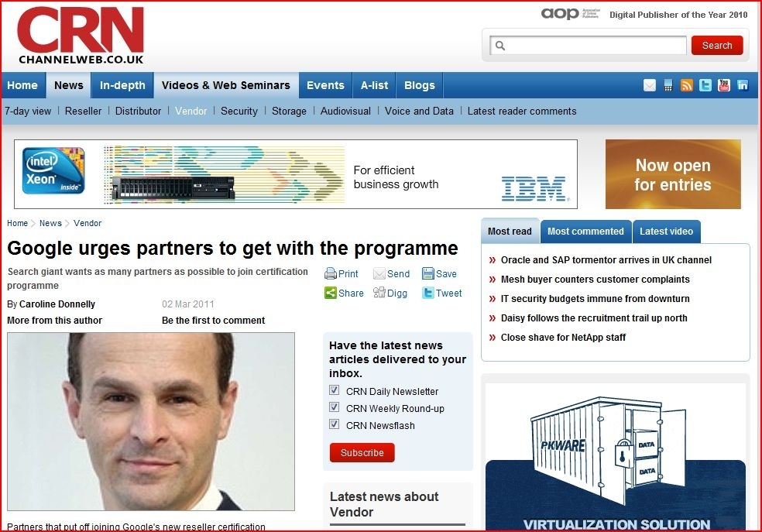Disable the CRN Newsflash checkbox
The height and width of the screenshot is (532, 762).
pyautogui.click(x=334, y=424)
